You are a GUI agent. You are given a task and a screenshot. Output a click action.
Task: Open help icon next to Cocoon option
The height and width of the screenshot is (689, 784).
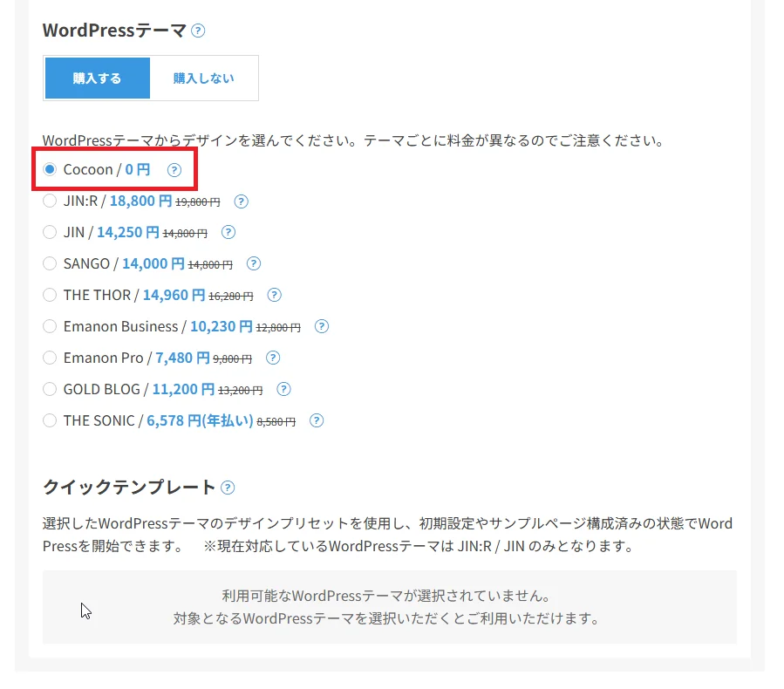174,170
